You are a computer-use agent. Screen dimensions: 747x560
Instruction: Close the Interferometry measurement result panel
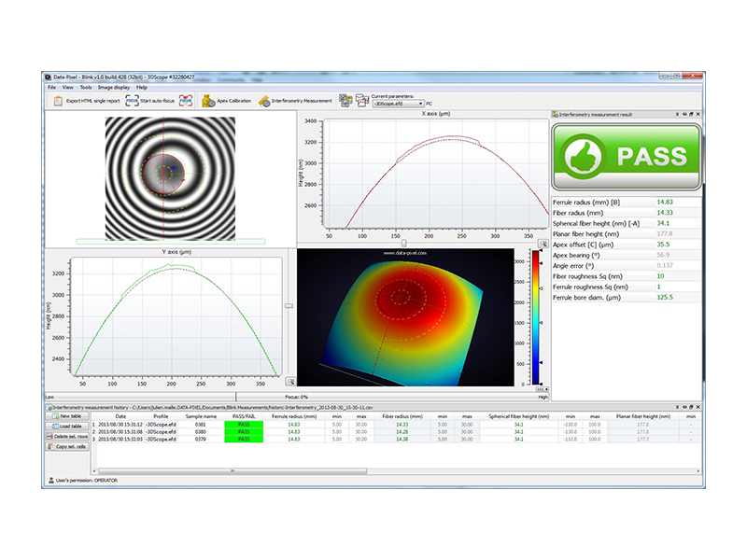(x=698, y=114)
